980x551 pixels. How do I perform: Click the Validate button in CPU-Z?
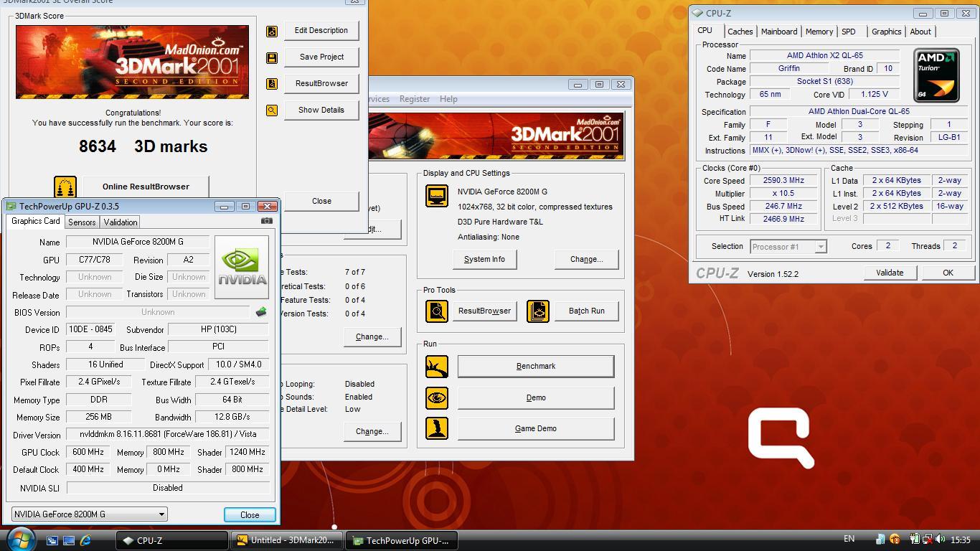click(890, 273)
